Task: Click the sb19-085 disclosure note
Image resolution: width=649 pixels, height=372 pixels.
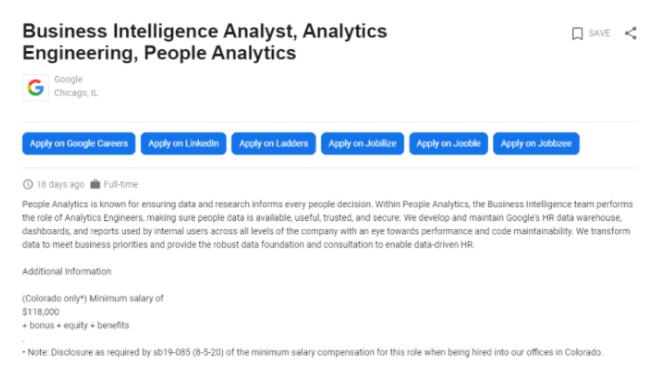Action: tap(312, 352)
